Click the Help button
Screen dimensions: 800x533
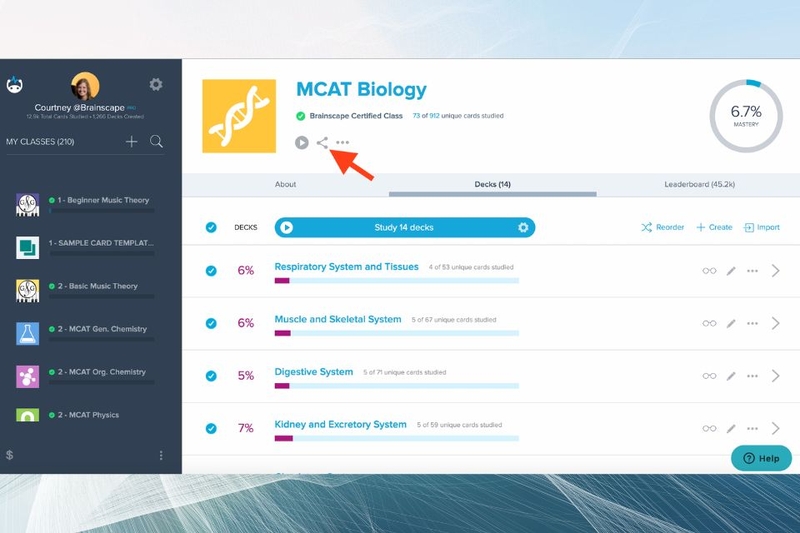pyautogui.click(x=761, y=458)
